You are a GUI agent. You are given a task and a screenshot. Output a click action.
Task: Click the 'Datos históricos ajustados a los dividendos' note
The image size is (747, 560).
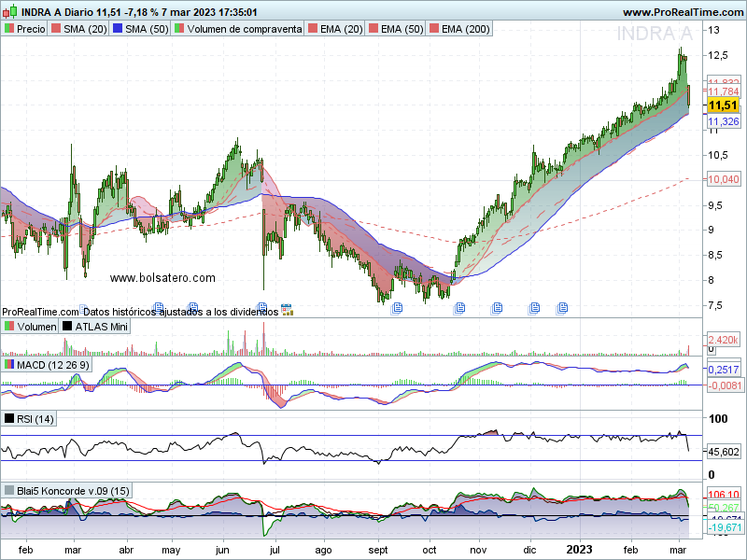tap(180, 313)
